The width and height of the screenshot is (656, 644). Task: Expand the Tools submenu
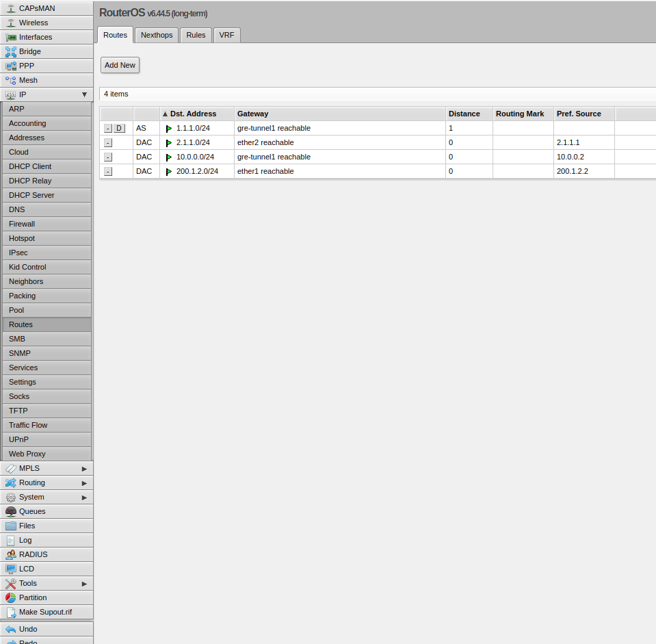coord(84,583)
